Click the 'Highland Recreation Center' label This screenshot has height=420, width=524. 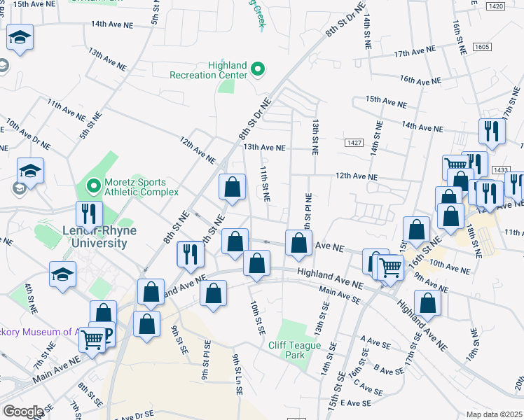209,70
